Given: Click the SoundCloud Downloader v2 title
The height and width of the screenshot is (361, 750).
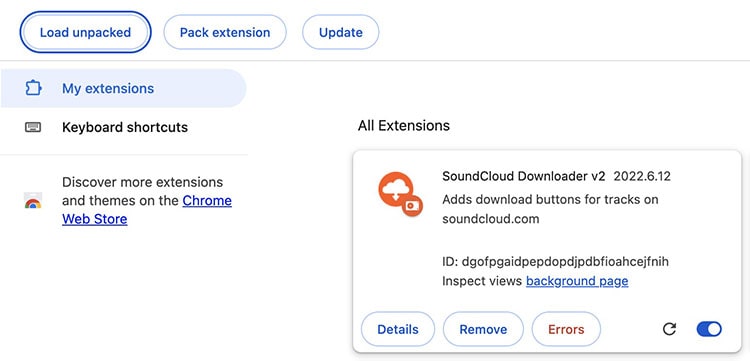Looking at the screenshot, I should click(524, 176).
